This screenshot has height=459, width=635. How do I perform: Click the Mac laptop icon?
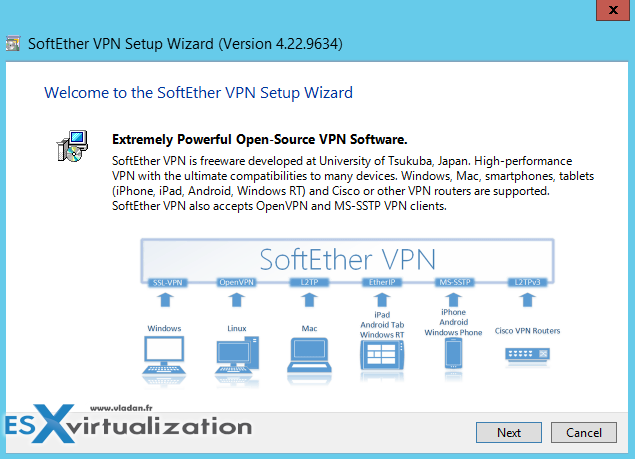point(309,355)
